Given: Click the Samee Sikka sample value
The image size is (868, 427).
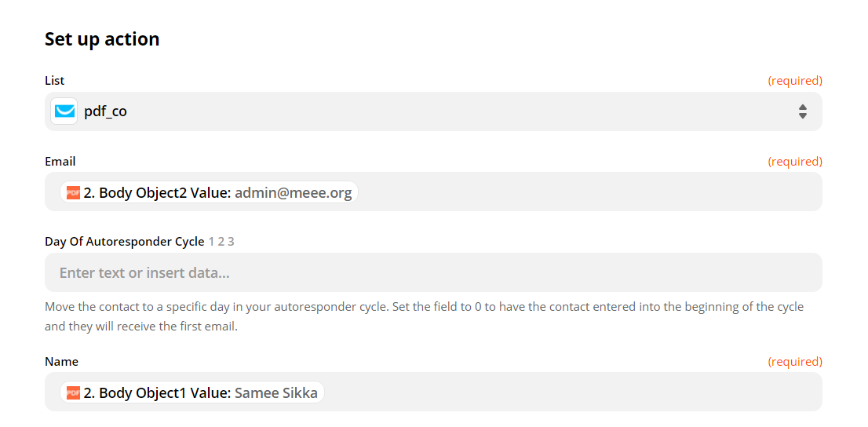Looking at the screenshot, I should coord(276,393).
